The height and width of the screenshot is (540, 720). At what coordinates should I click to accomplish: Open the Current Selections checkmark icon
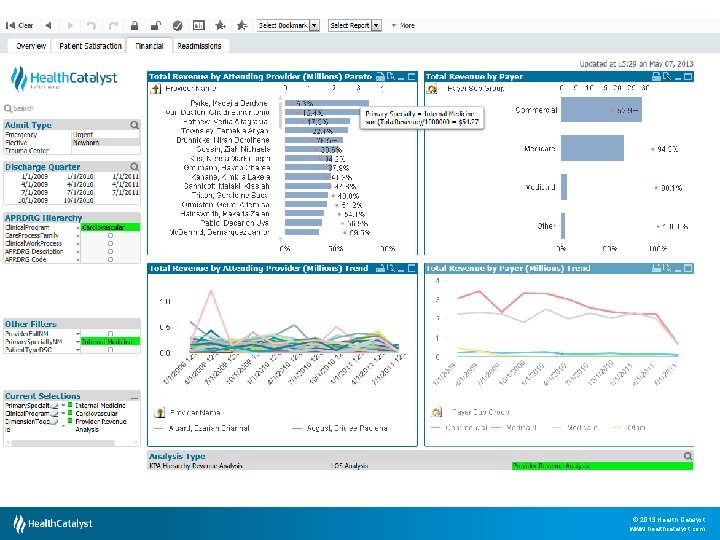pyautogui.click(x=177, y=25)
